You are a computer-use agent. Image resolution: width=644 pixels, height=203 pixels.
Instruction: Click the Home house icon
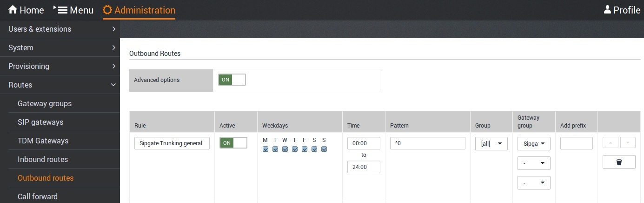(13, 10)
